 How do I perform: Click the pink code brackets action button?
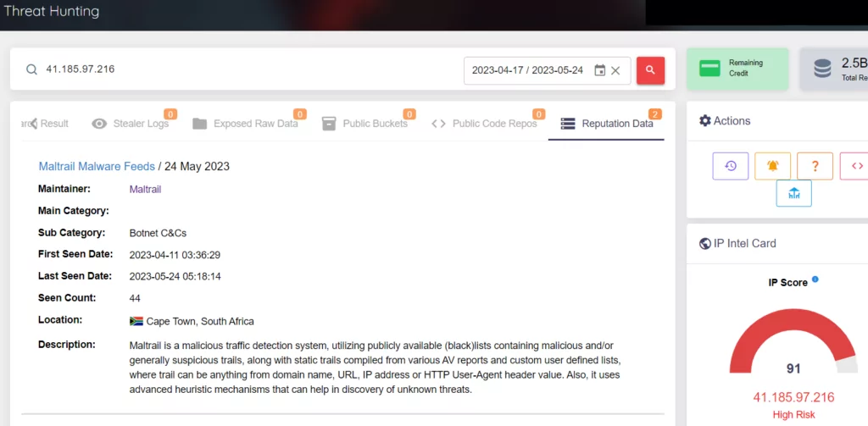[x=856, y=166]
